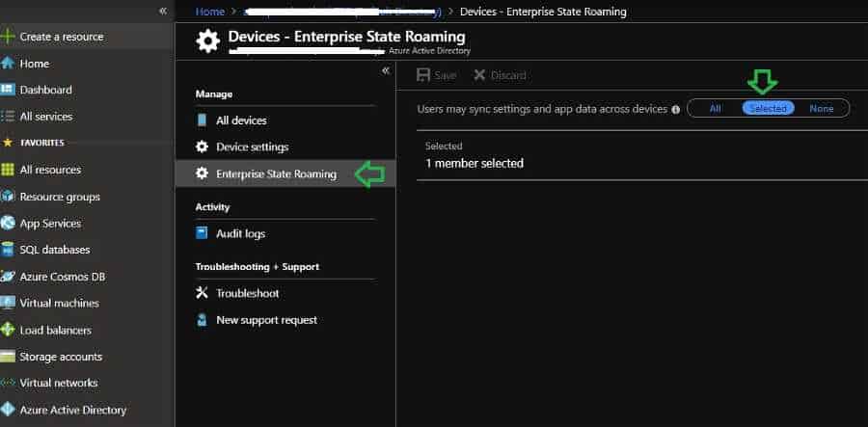Click the Resource groups label
Image resolution: width=868 pixels, height=427 pixels.
tap(60, 197)
